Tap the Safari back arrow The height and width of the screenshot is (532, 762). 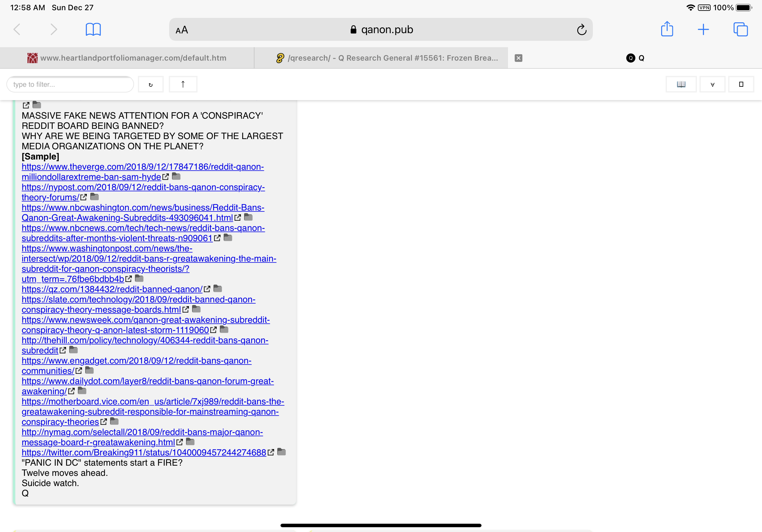[x=17, y=30]
